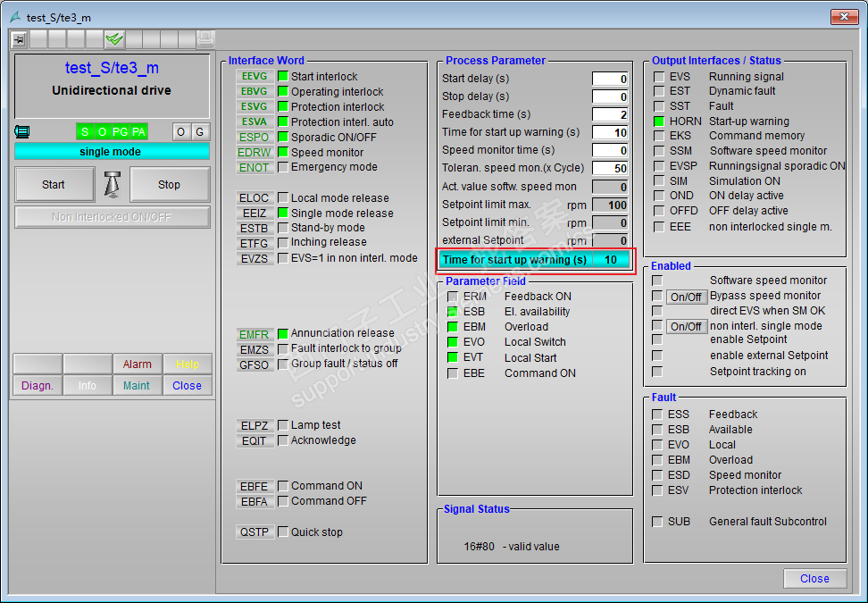Click On/Off for non interl. single mode

[687, 327]
